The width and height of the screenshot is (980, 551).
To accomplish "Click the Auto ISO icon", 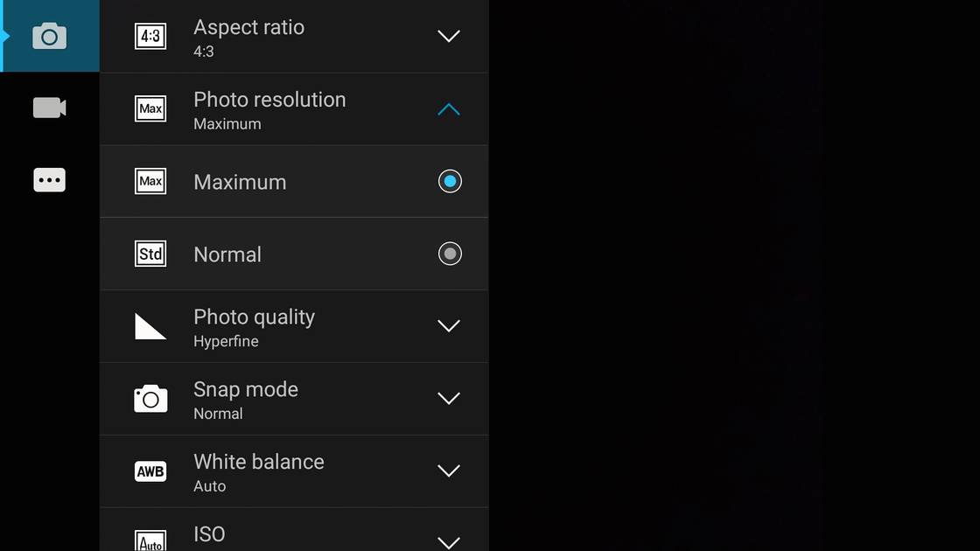I will coord(150,541).
